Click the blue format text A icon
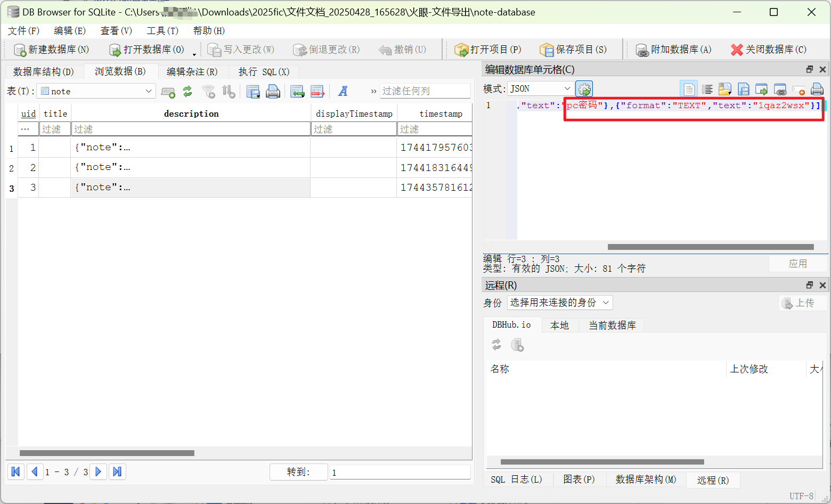 pos(343,92)
